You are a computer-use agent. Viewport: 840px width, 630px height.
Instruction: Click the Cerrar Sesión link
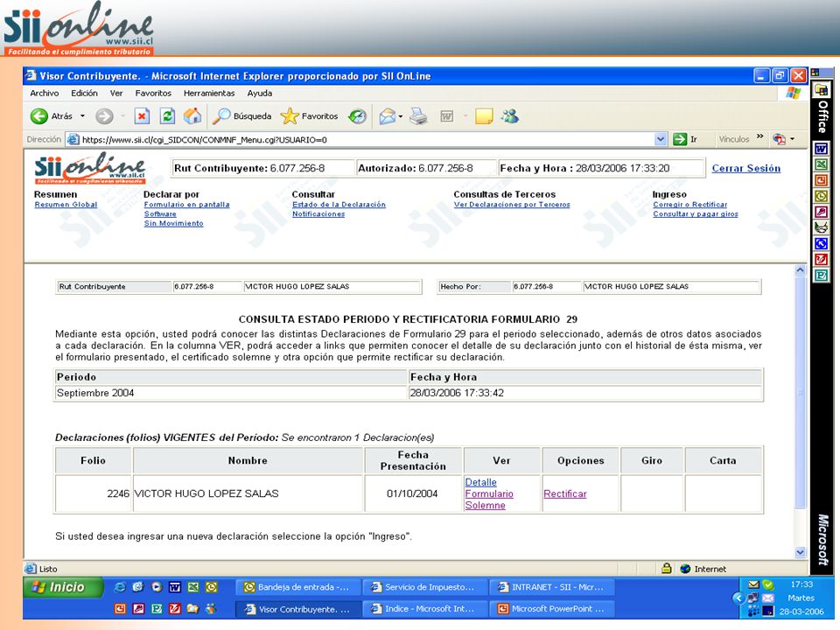tap(745, 168)
